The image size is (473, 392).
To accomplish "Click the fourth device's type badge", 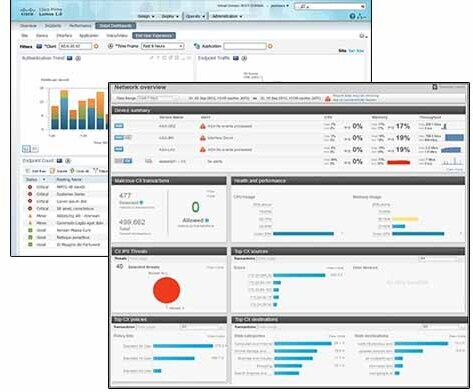I will pos(123,161).
